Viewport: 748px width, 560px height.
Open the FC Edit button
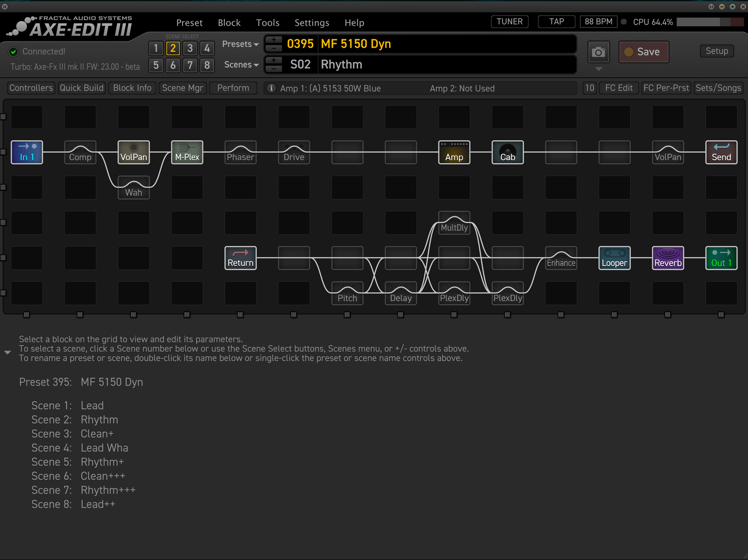pos(619,88)
